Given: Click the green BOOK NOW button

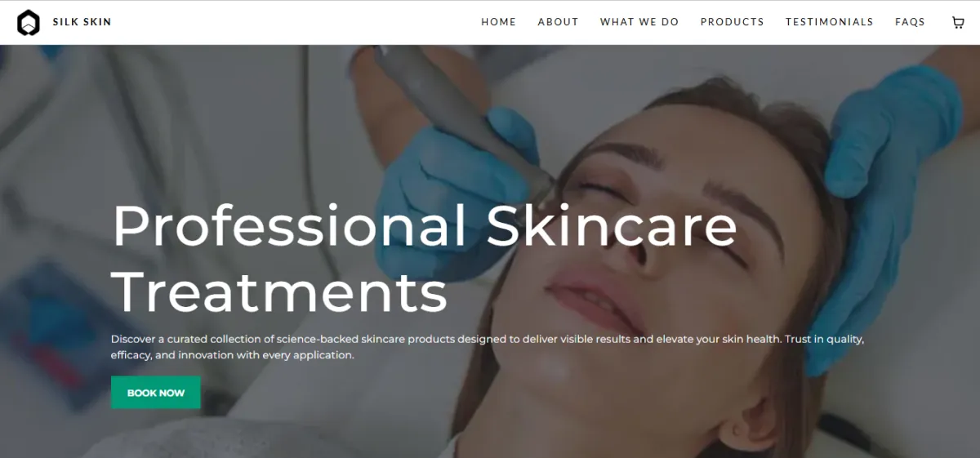Looking at the screenshot, I should [156, 393].
